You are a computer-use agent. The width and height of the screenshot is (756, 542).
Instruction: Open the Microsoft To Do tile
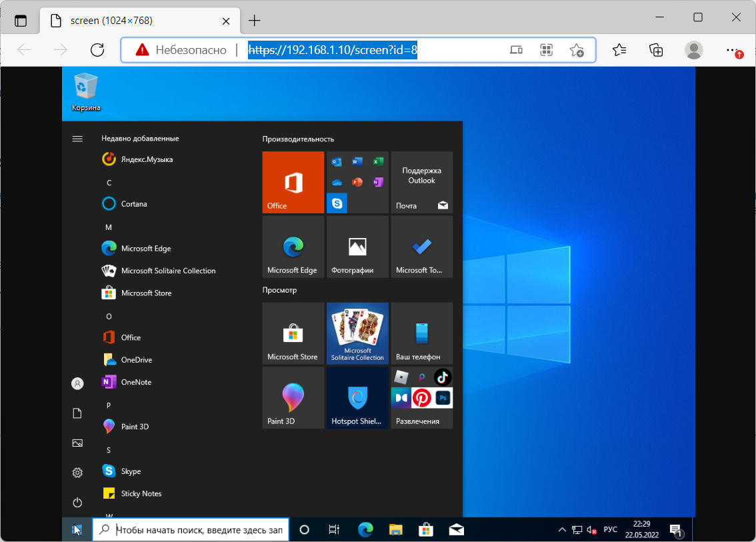[x=422, y=247]
